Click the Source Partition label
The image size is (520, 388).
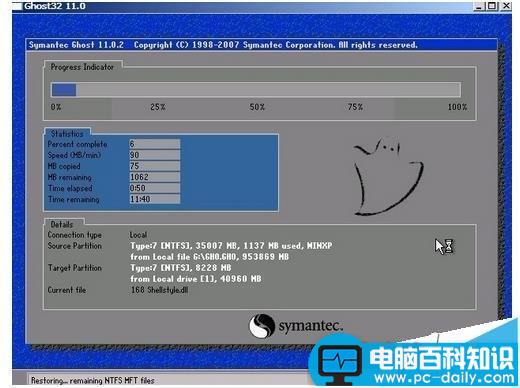(75, 246)
